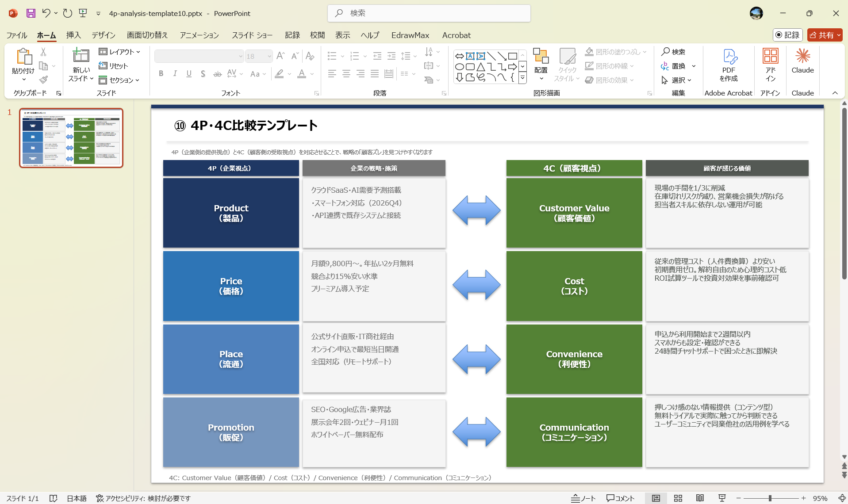Open the 選択 dropdown
The height and width of the screenshot is (504, 848).
point(676,80)
